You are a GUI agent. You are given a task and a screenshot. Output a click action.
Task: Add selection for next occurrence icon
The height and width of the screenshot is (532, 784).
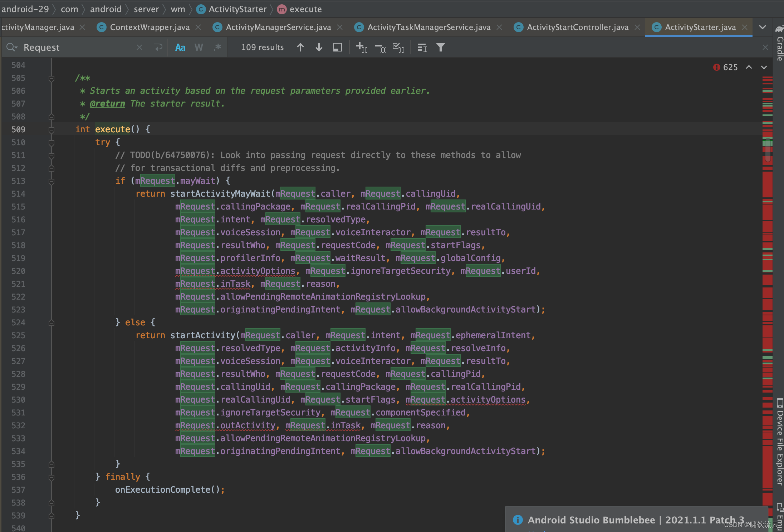(361, 47)
